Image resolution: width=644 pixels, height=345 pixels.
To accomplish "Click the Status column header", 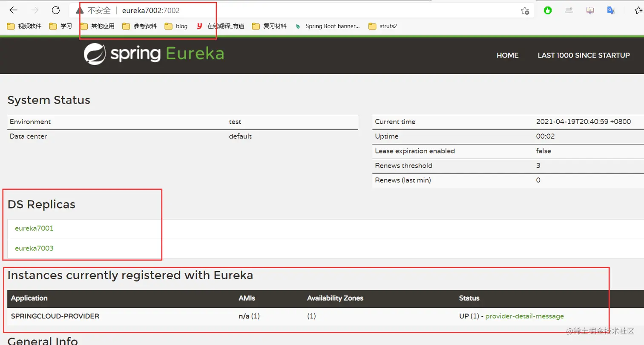I will (x=469, y=298).
